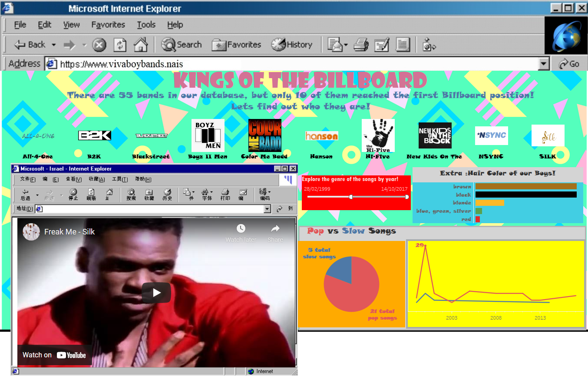Viewport: 588px width, 386px height.
Task: Click the Share arrow icon on video
Action: (x=275, y=228)
